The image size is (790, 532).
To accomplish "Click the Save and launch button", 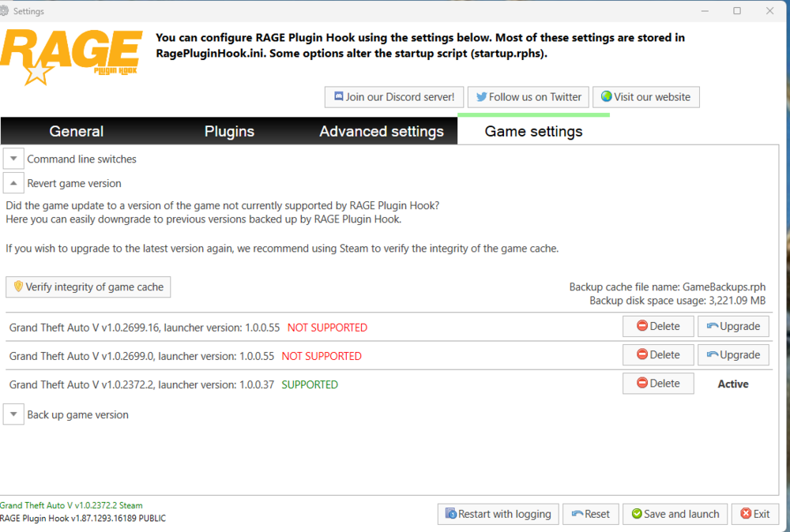I will point(675,514).
